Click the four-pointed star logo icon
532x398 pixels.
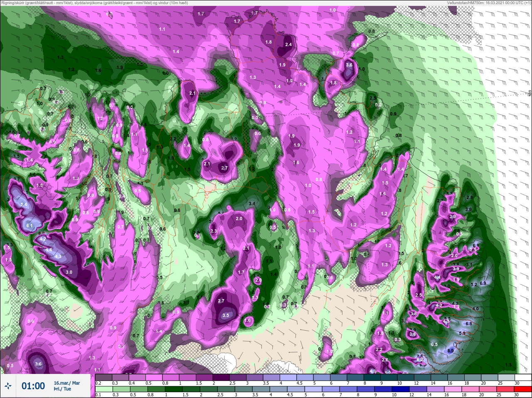click(x=8, y=386)
